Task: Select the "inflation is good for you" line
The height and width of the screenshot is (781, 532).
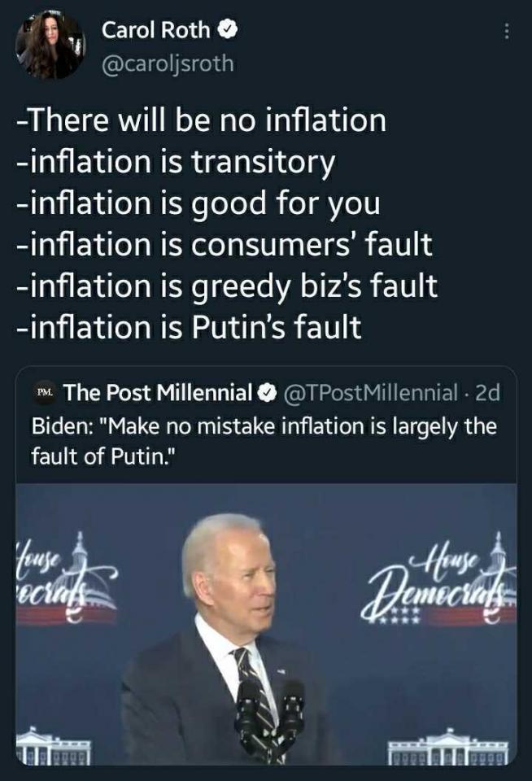Action: point(198,203)
